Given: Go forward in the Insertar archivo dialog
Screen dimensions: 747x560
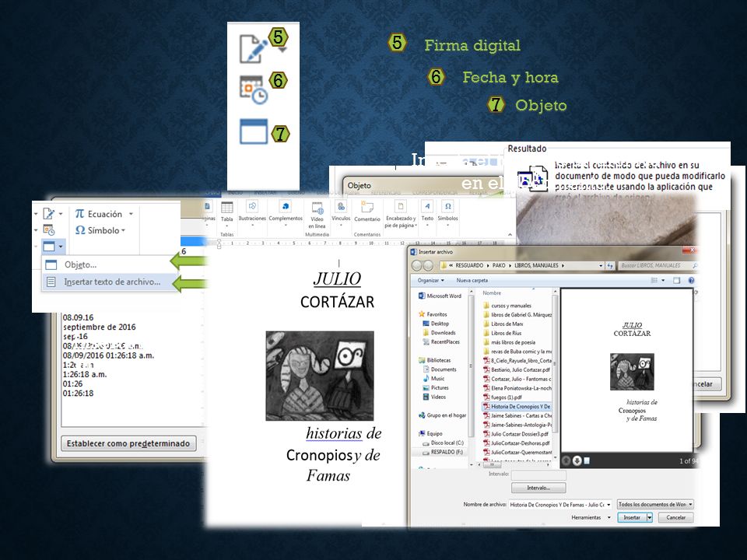Looking at the screenshot, I should (428, 266).
